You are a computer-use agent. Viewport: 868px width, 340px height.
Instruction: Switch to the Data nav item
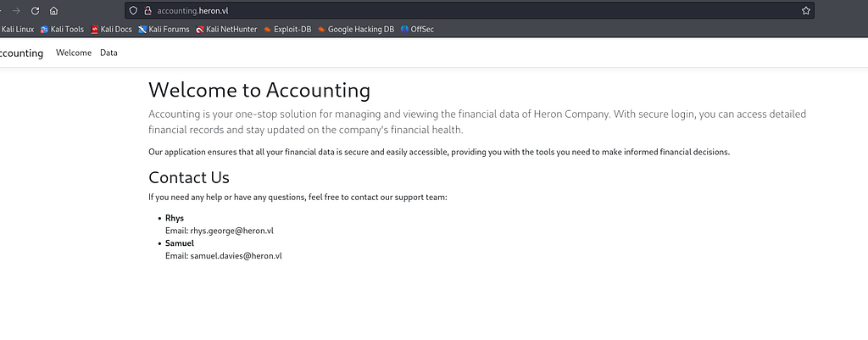[x=108, y=53]
